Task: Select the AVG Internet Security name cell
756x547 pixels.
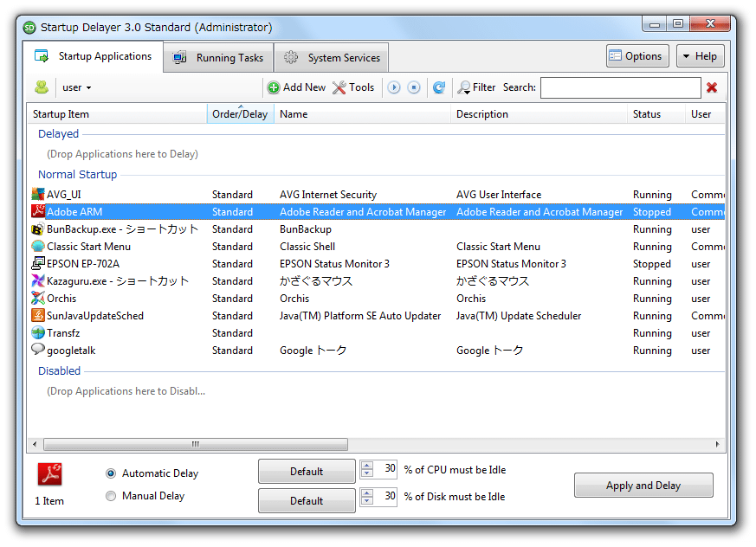Action: click(328, 195)
